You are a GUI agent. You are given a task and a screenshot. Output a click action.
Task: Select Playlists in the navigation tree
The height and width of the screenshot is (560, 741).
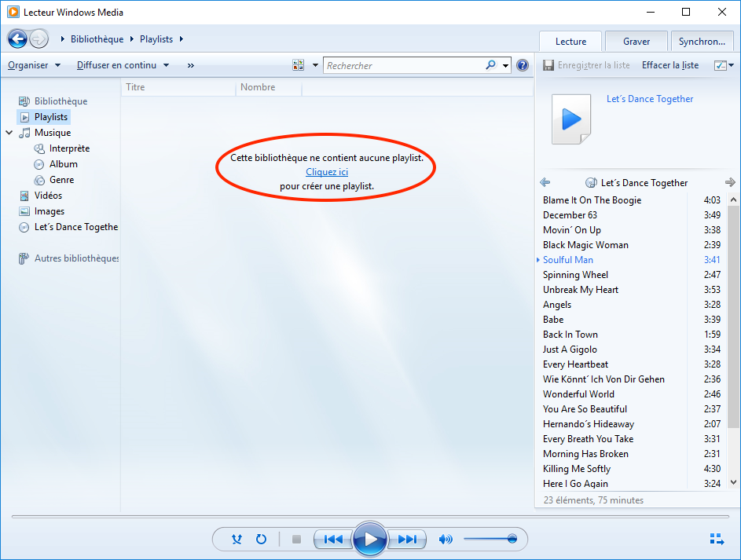point(44,116)
